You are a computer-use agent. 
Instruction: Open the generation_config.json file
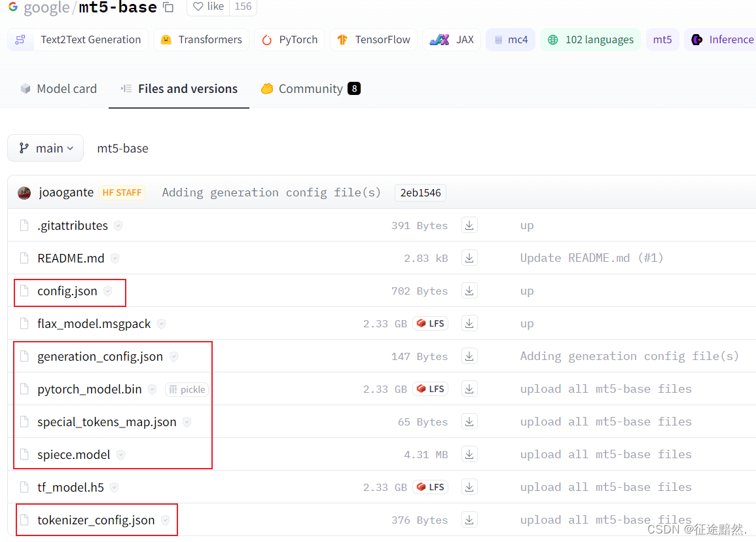point(100,357)
